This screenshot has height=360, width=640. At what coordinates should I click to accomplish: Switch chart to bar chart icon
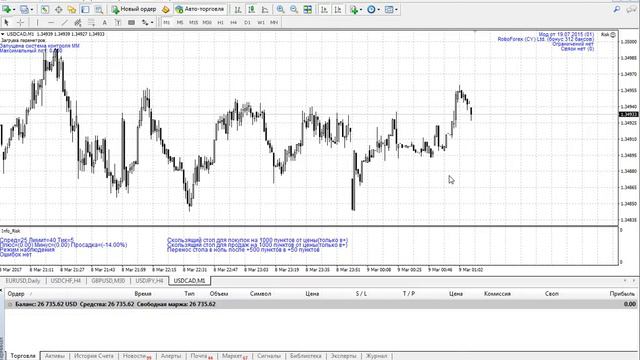point(238,9)
